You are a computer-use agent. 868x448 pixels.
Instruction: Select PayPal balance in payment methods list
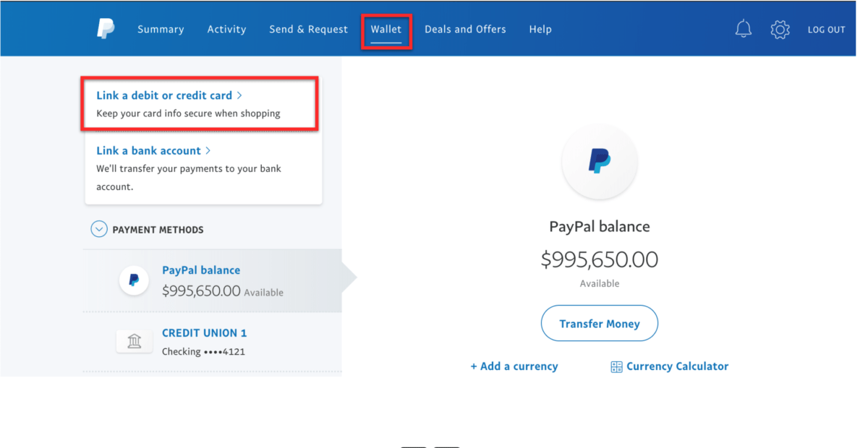click(213, 280)
